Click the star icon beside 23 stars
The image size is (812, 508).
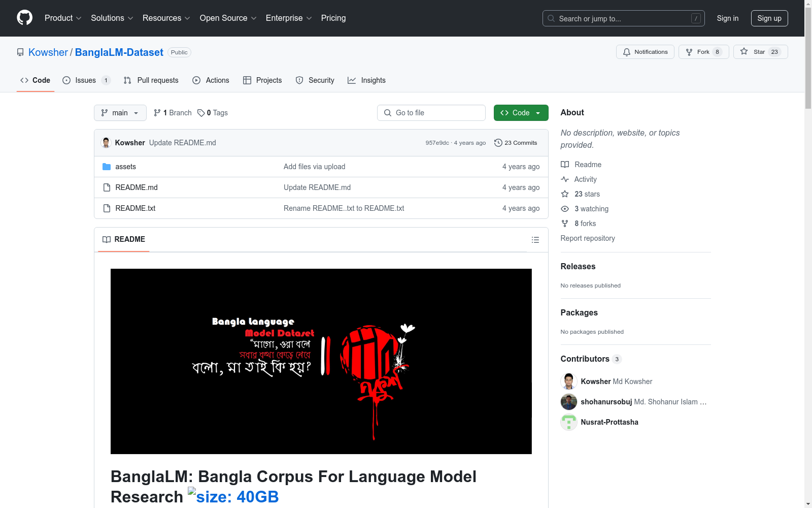[x=565, y=194]
